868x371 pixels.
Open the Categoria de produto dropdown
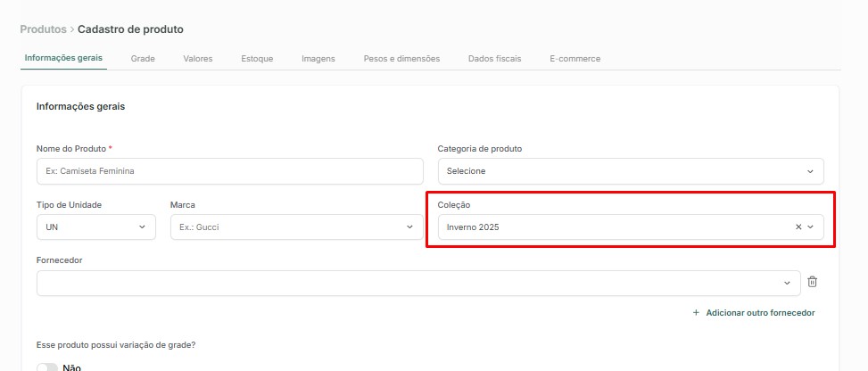[x=631, y=171]
